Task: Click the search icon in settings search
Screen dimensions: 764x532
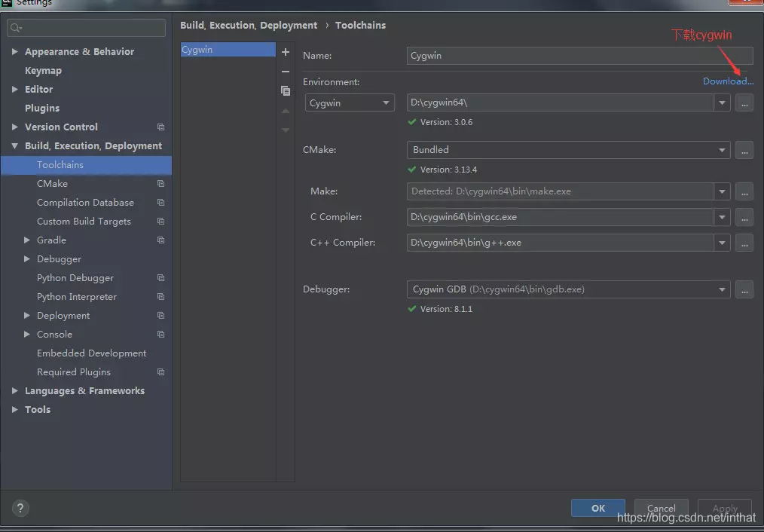Action: point(16,28)
